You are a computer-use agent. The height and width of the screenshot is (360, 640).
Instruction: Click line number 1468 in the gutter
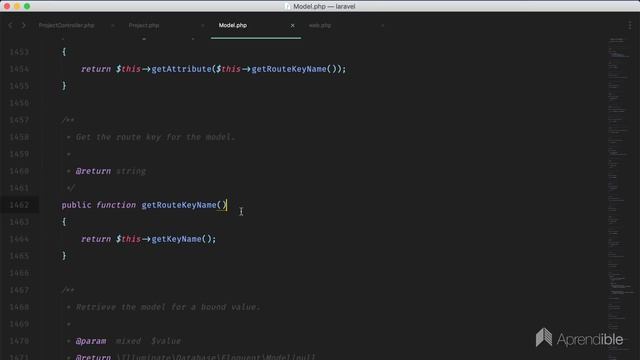(19, 307)
